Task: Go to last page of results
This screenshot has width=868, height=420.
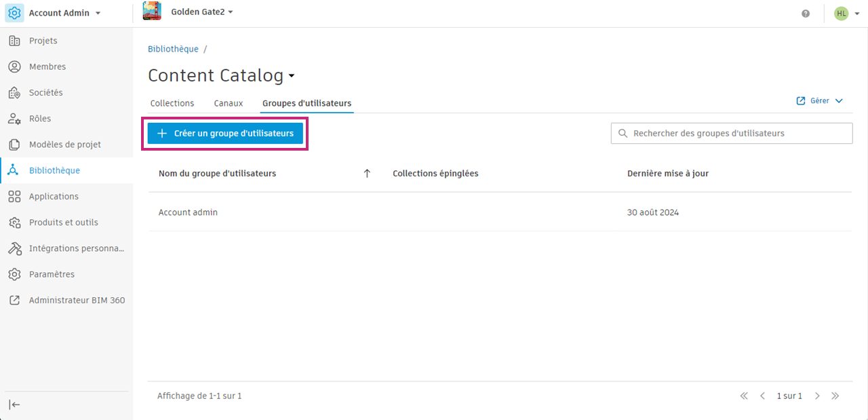Action: tap(835, 396)
